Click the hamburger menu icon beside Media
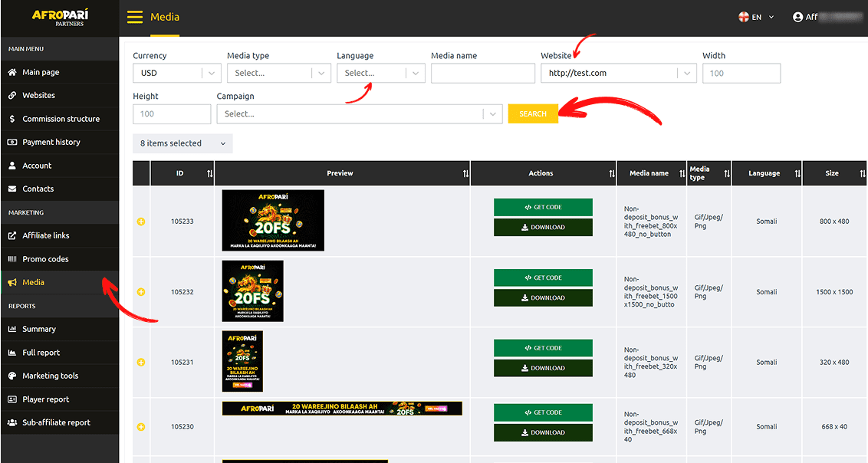Viewport: 868px width, 463px height. (x=135, y=17)
